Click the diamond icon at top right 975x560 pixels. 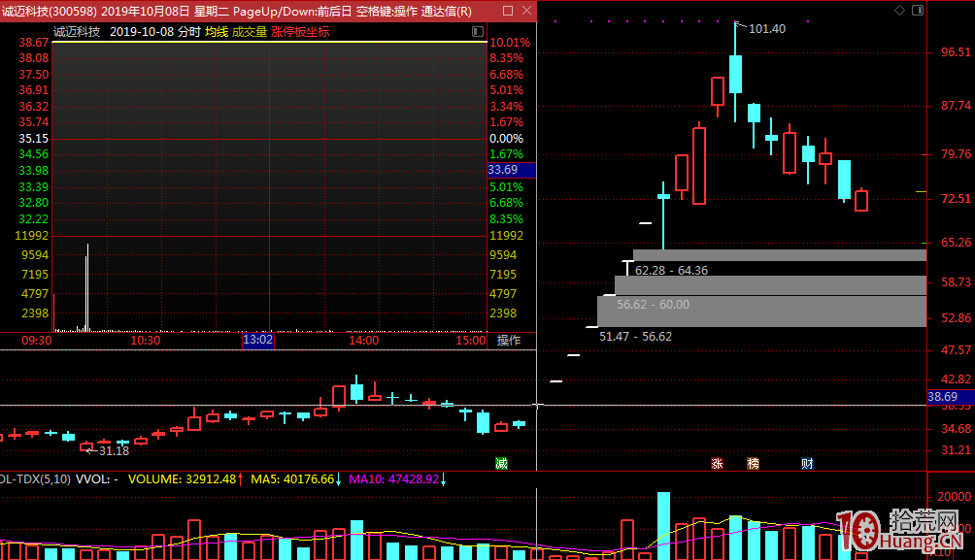click(899, 10)
